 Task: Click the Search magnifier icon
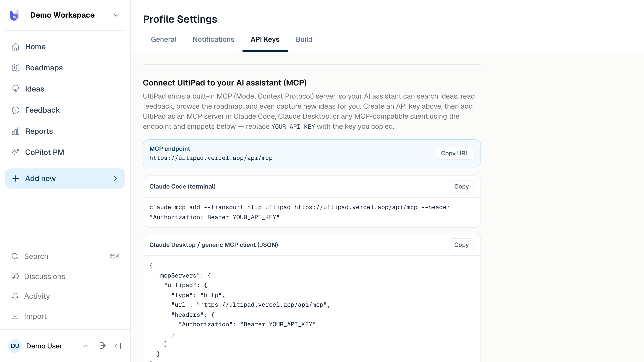click(15, 256)
